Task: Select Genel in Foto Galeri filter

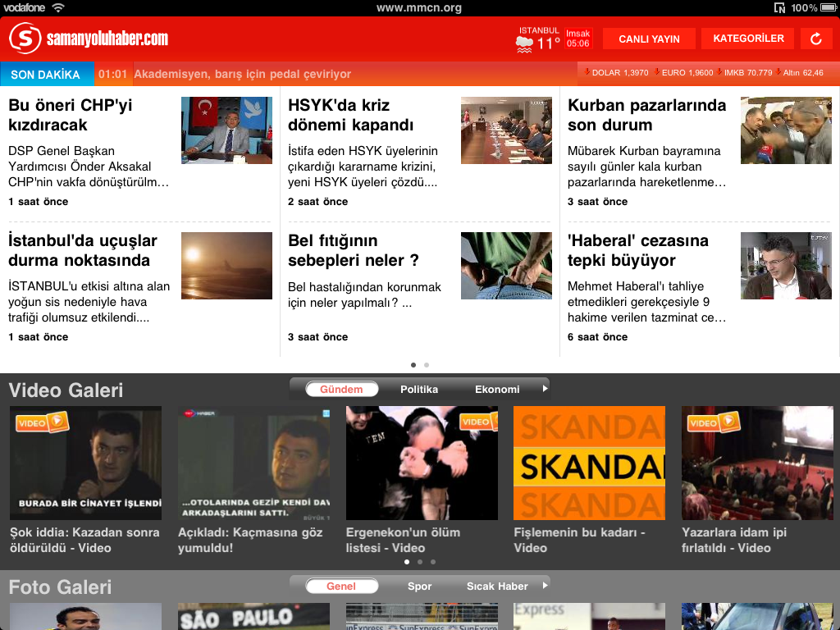Action: pyautogui.click(x=341, y=587)
